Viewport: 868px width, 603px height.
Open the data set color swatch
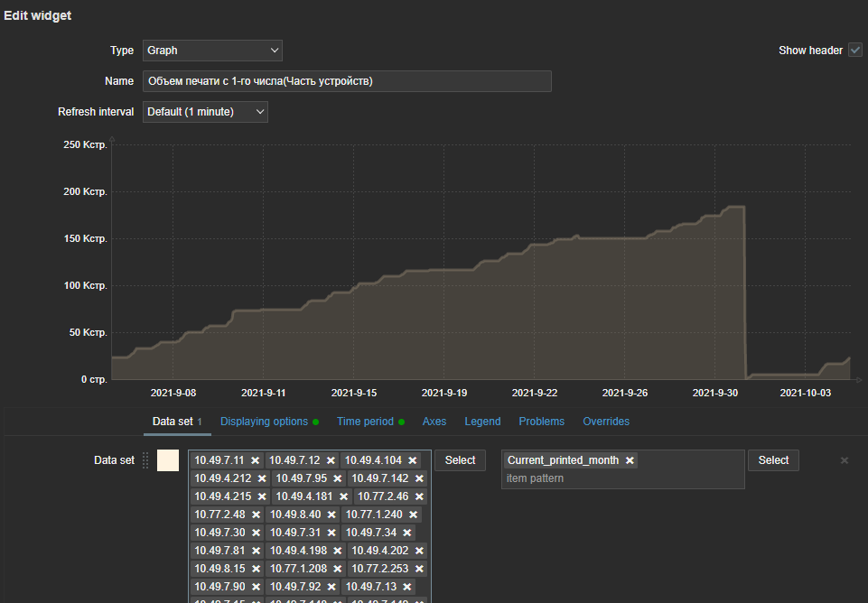168,460
